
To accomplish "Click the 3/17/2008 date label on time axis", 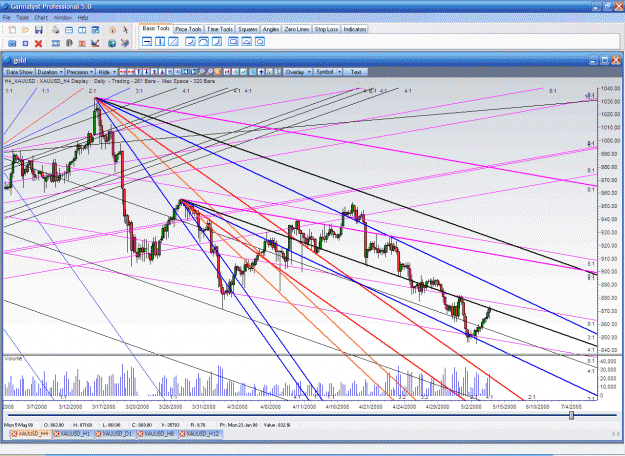I will click(103, 407).
